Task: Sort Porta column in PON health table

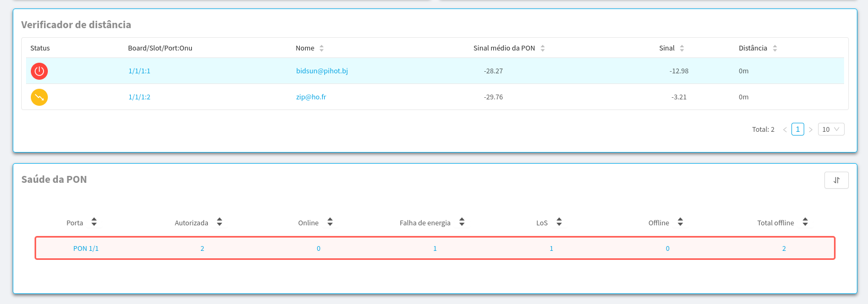Action: pyautogui.click(x=94, y=222)
